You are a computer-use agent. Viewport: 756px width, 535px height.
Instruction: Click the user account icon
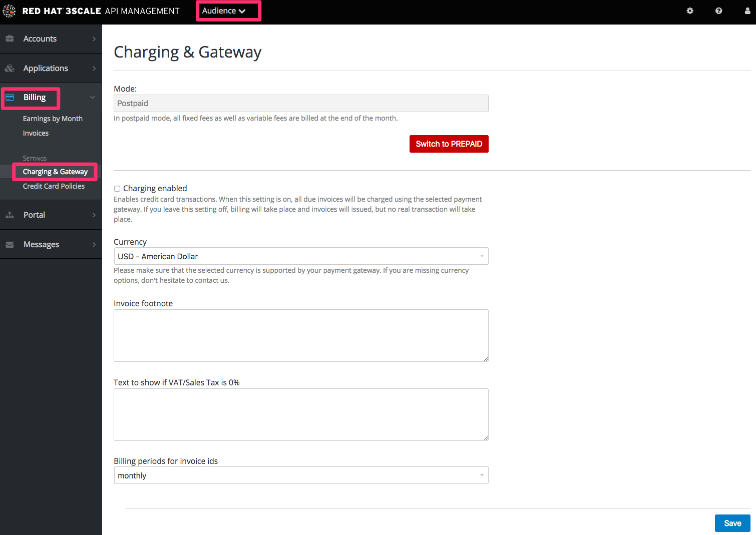[x=747, y=11]
